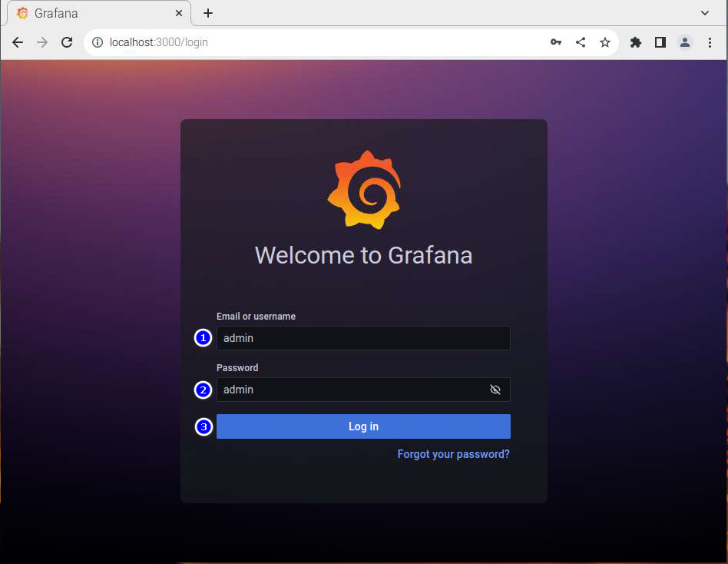The height and width of the screenshot is (564, 728).
Task: Toggle password visibility eye icon
Action: [495, 390]
